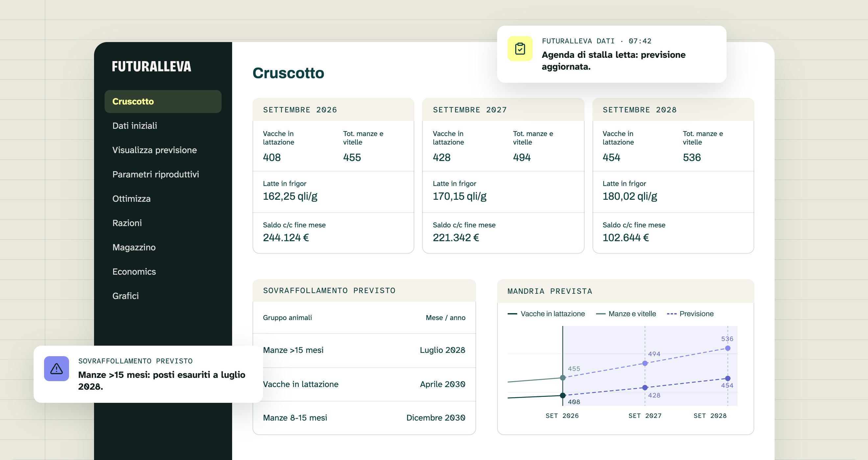Select the 'Manze >15 mesi' table row
This screenshot has width=868, height=460.
[364, 350]
